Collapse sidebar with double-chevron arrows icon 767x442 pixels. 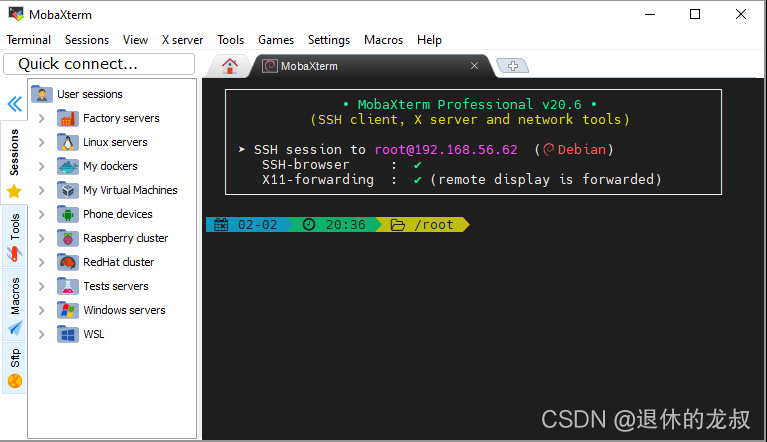15,104
